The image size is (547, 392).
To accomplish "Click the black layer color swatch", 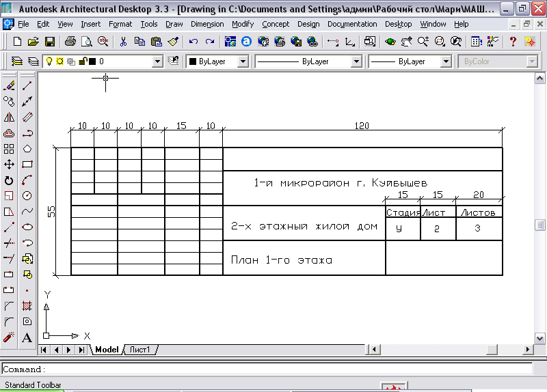I will (92, 61).
